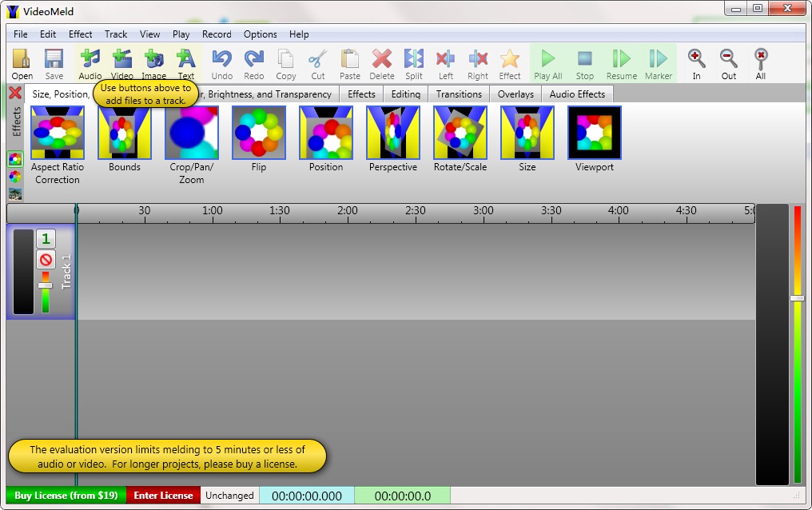Choose the Viewport effect thumbnail
This screenshot has height=510, width=812.
[595, 139]
